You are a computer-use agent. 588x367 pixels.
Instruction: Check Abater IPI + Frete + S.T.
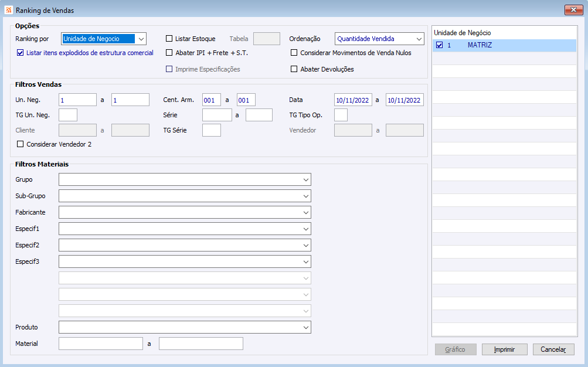(169, 53)
